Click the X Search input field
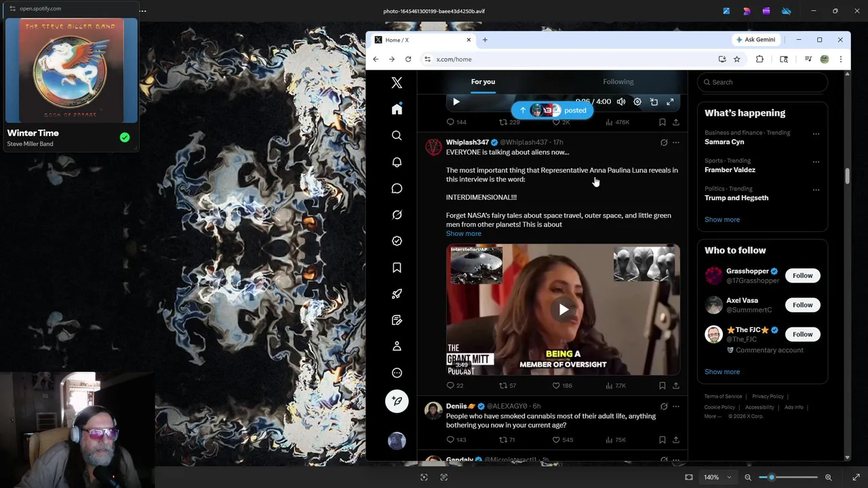 tap(763, 82)
